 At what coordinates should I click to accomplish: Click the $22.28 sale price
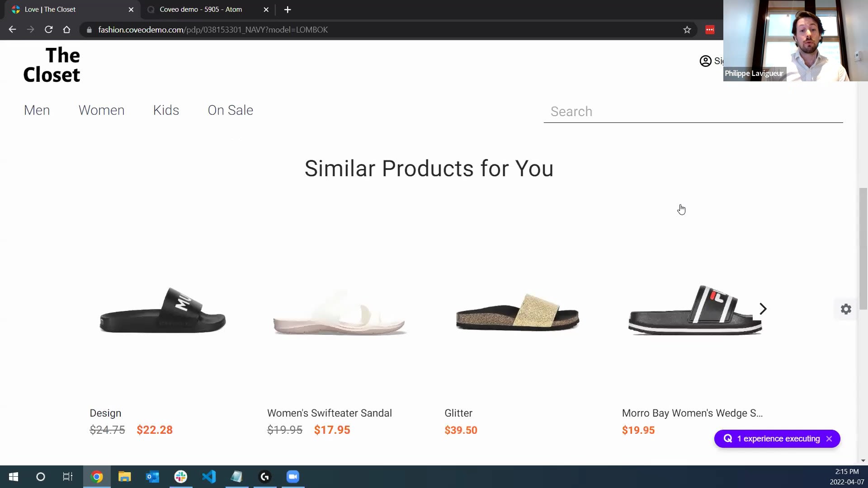(155, 430)
